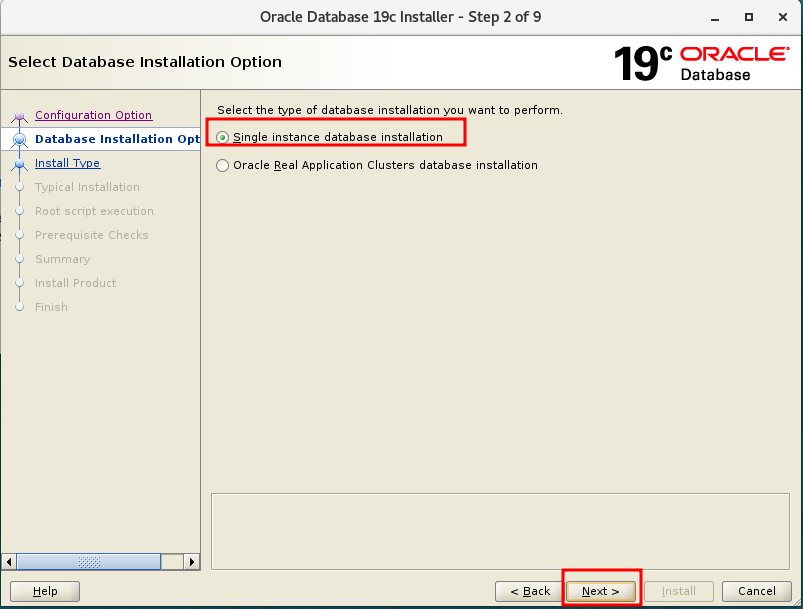Click the Next button

600,591
